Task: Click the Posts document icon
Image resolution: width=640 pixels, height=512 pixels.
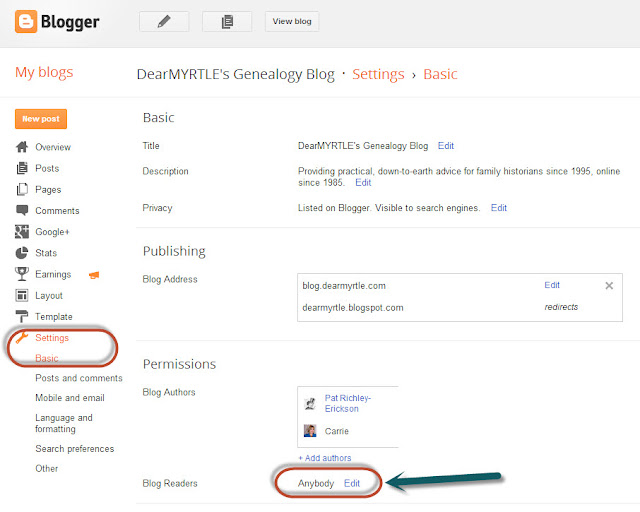Action: tap(22, 168)
